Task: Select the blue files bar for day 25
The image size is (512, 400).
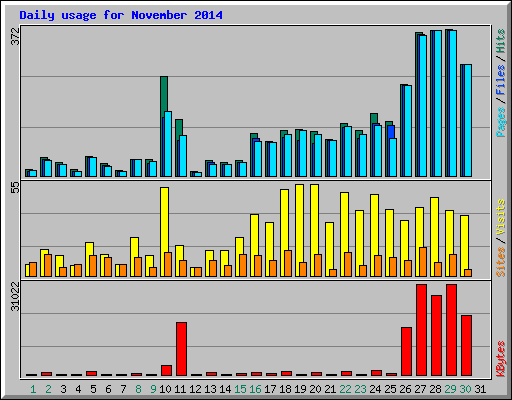Action: click(391, 132)
